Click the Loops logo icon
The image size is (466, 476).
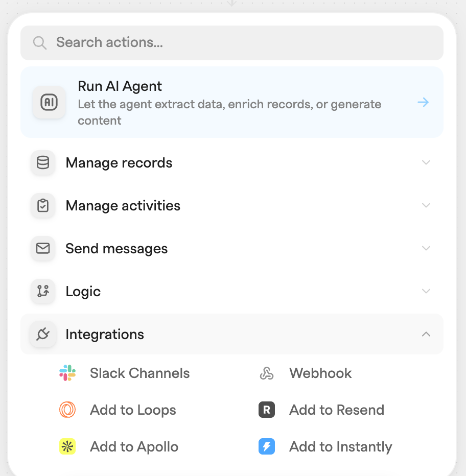click(67, 410)
